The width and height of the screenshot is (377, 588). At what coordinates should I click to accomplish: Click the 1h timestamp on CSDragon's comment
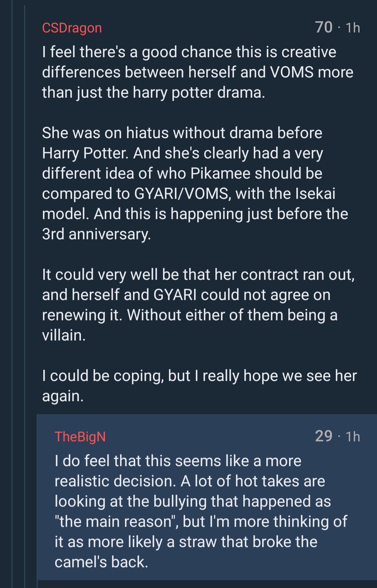pos(353,28)
